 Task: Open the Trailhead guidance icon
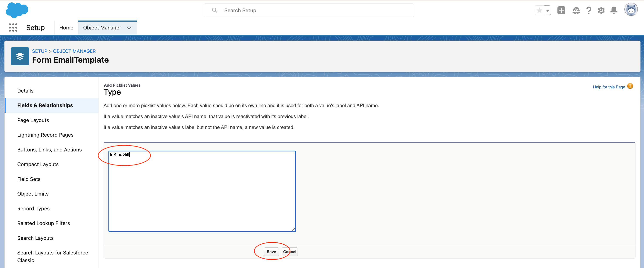tap(576, 10)
